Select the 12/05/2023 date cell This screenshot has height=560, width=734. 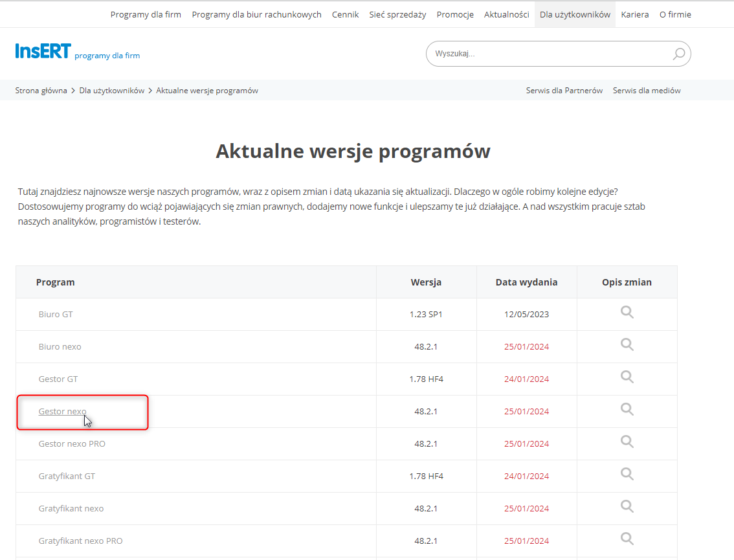coord(527,314)
